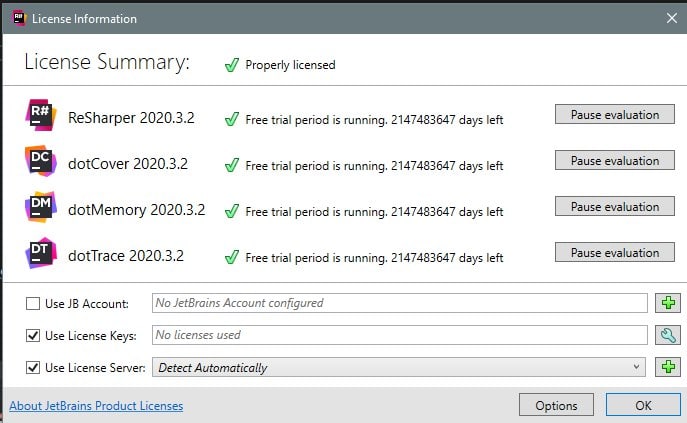Confirm the dialog with OK
The width and height of the screenshot is (687, 423).
(x=643, y=405)
